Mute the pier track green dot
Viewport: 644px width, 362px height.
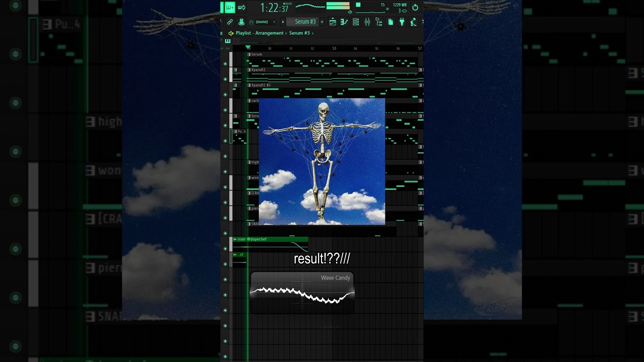[225, 218]
